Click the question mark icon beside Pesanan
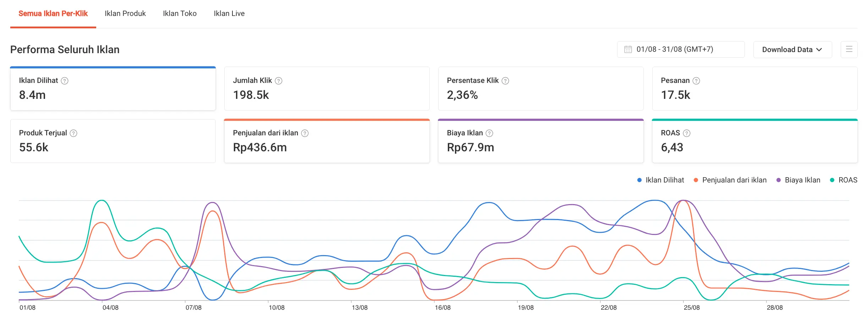Image resolution: width=868 pixels, height=326 pixels. [696, 81]
